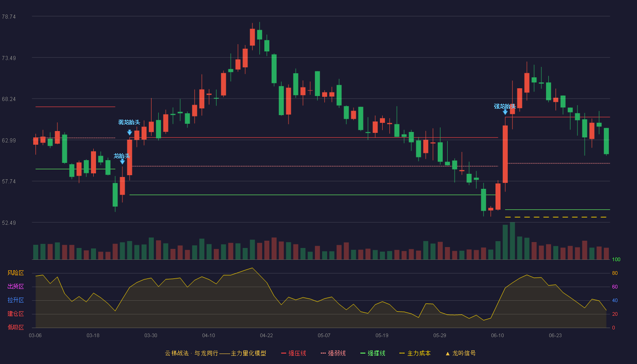The width and height of the screenshot is (637, 364).
Task: Click the 04-10 date label
Action: coord(208,335)
